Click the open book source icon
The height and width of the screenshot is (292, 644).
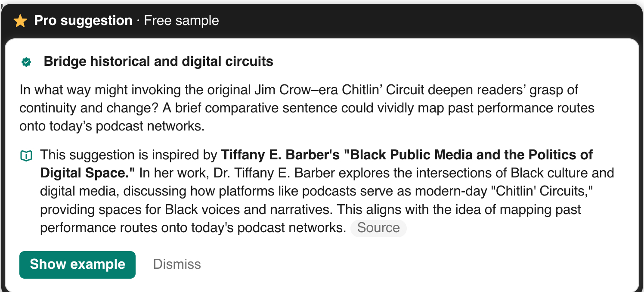point(26,156)
